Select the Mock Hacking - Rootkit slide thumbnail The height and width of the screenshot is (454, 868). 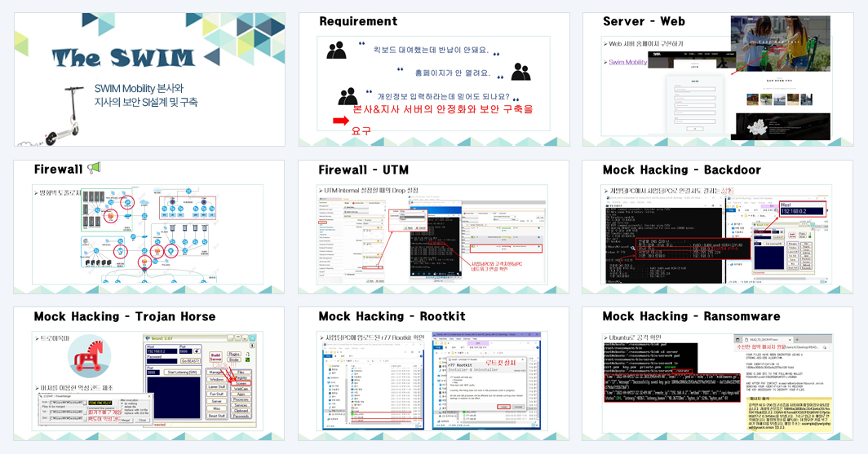coord(433,374)
